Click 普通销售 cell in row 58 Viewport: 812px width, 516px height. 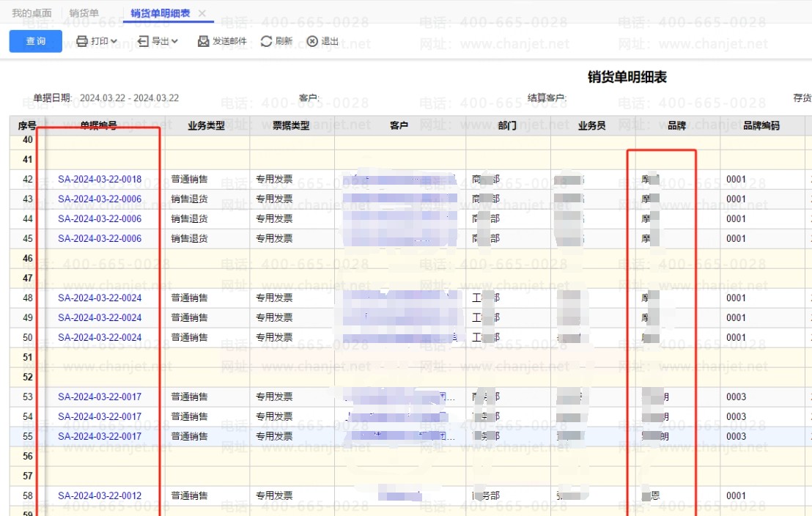(x=190, y=495)
